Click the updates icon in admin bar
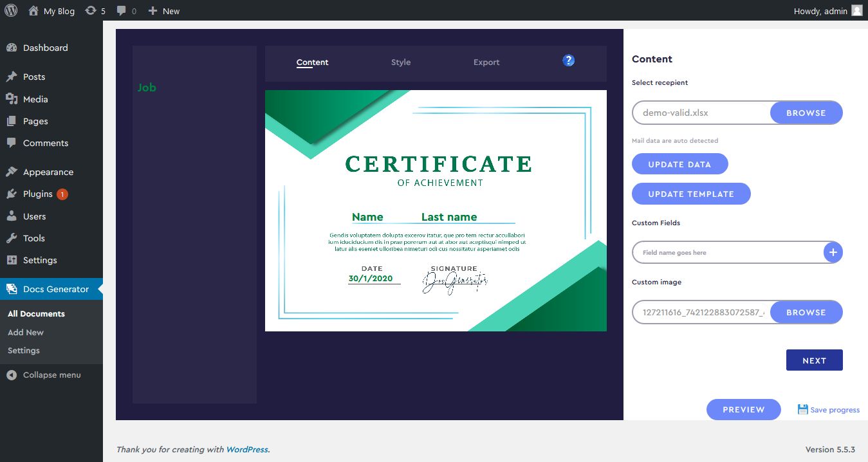The image size is (868, 462). point(91,11)
